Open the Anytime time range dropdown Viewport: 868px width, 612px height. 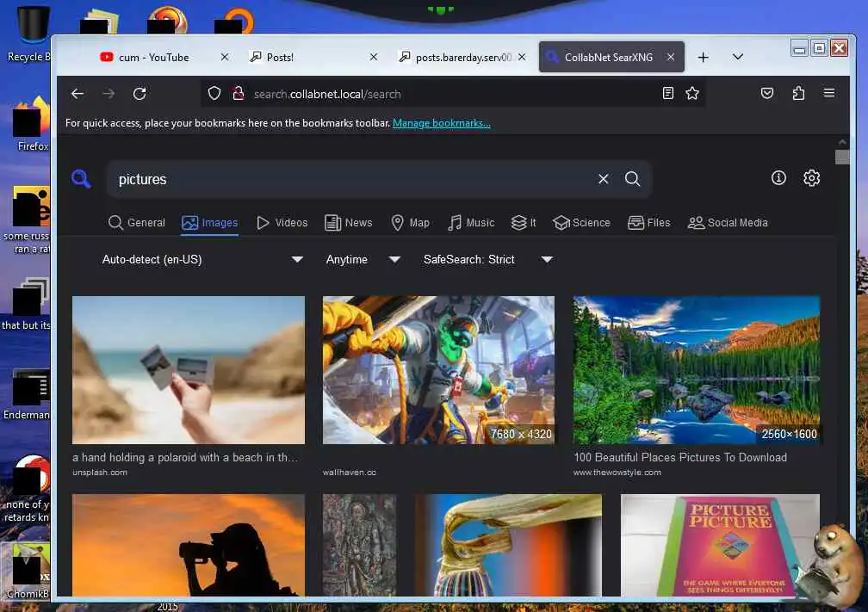coord(363,260)
